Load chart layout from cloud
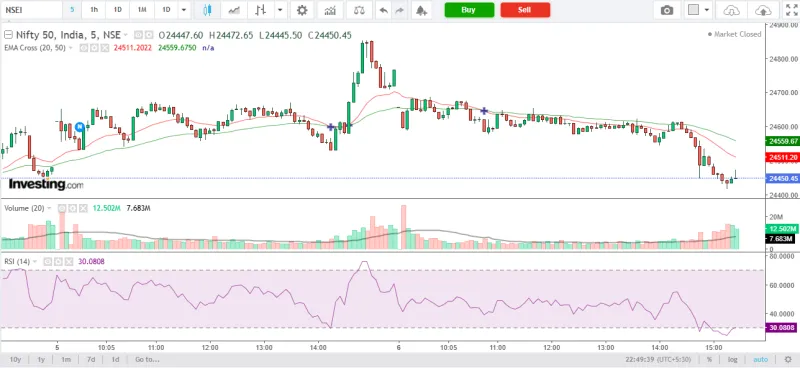This screenshot has height=368, width=800. tap(732, 10)
